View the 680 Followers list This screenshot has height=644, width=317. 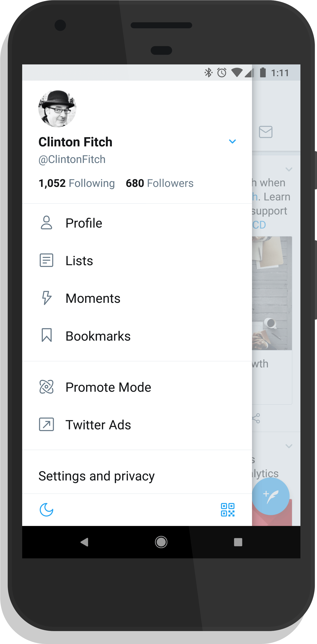click(159, 183)
